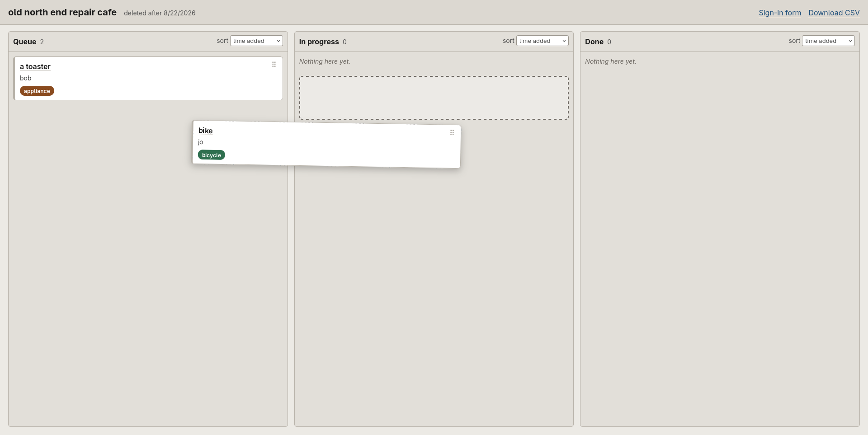Click 'Nothing here yet.' in In progress column
Viewport: 868px width, 435px height.
pyautogui.click(x=325, y=61)
